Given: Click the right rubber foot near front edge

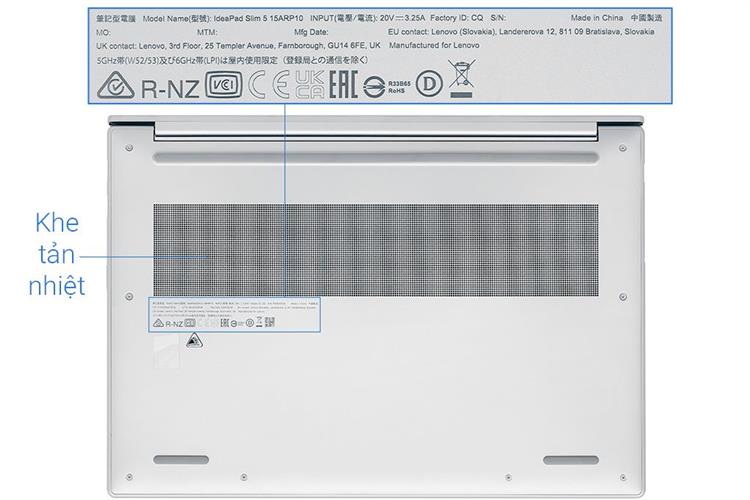Looking at the screenshot, I should pyautogui.click(x=571, y=460).
